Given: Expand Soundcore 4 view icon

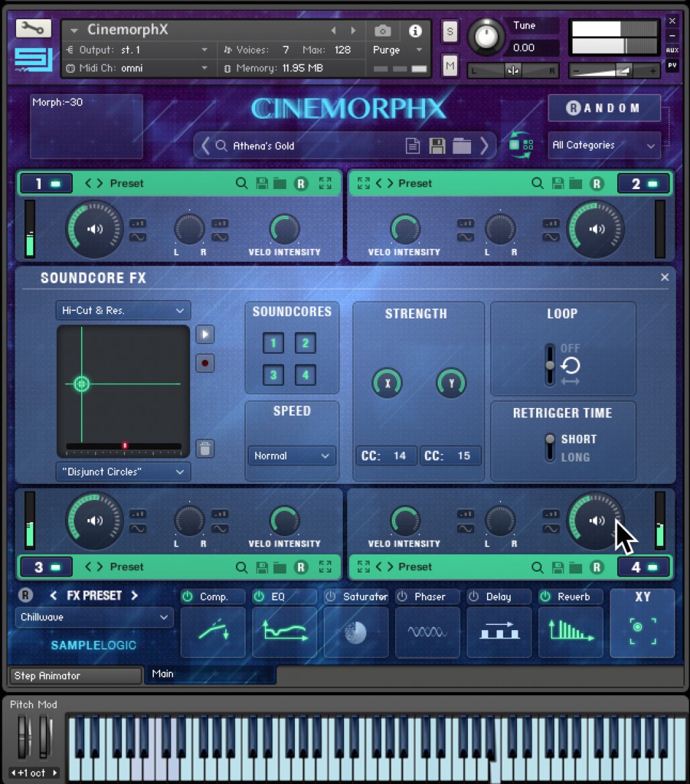Looking at the screenshot, I should [364, 567].
